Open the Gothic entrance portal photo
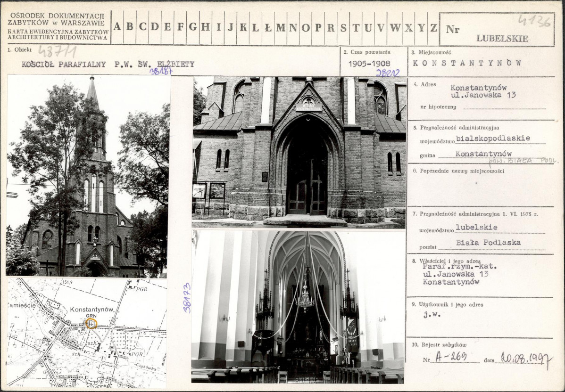This screenshot has width=565, height=392. [300, 152]
